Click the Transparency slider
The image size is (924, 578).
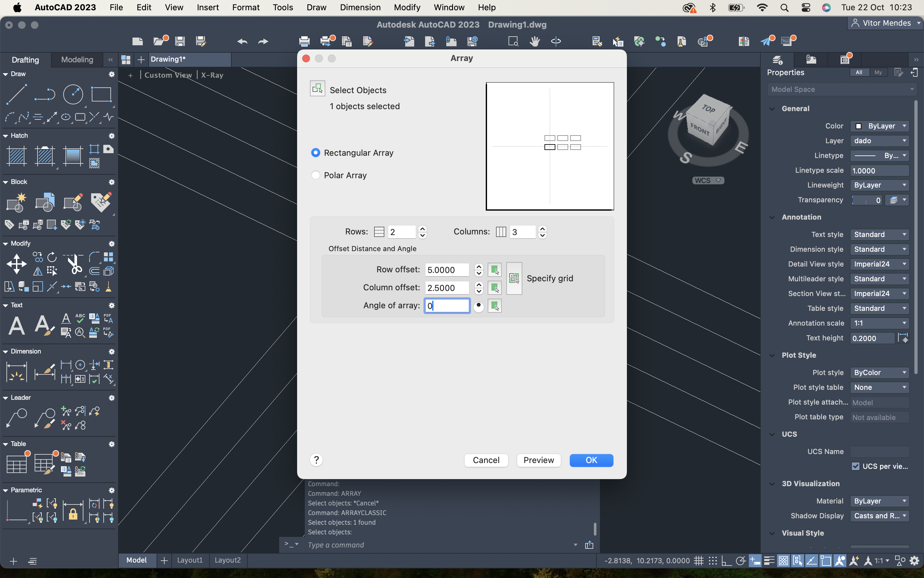(x=867, y=200)
